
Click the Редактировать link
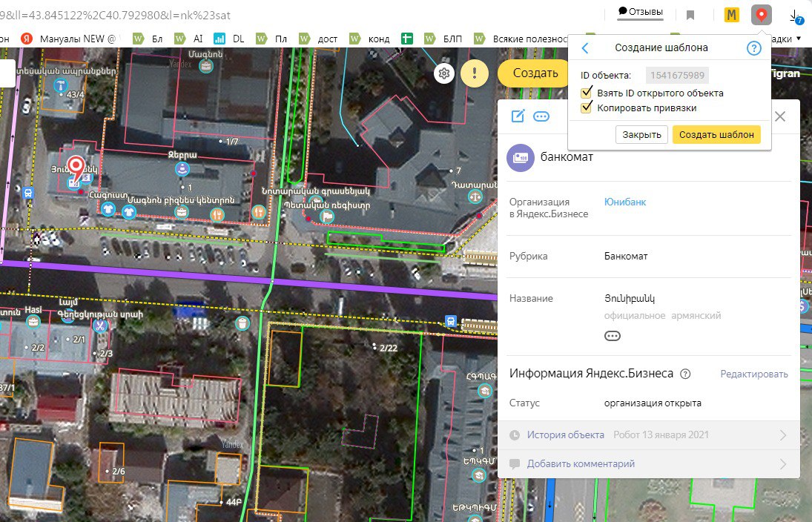pyautogui.click(x=754, y=374)
